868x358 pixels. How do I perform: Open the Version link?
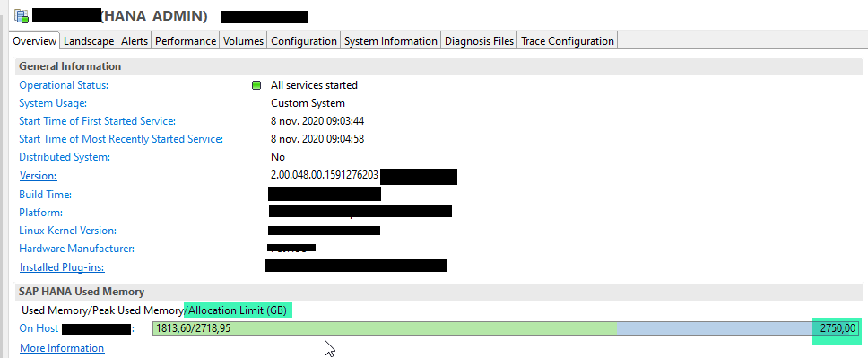(39, 176)
